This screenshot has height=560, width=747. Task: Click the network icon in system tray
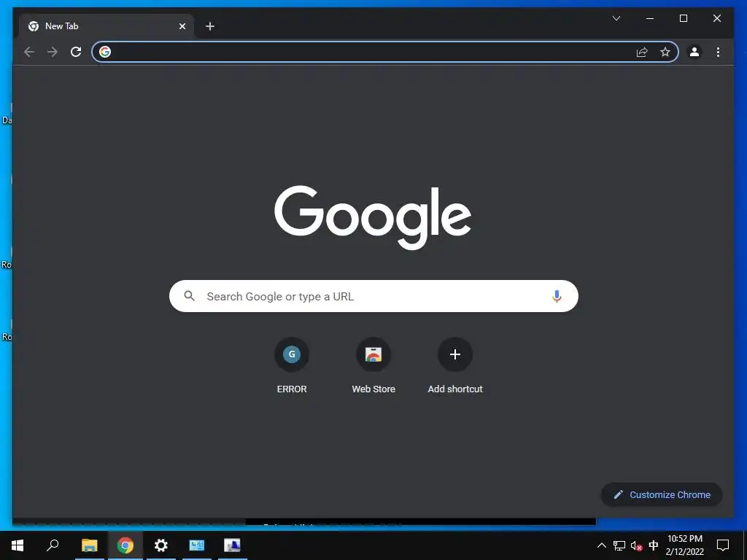[619, 545]
